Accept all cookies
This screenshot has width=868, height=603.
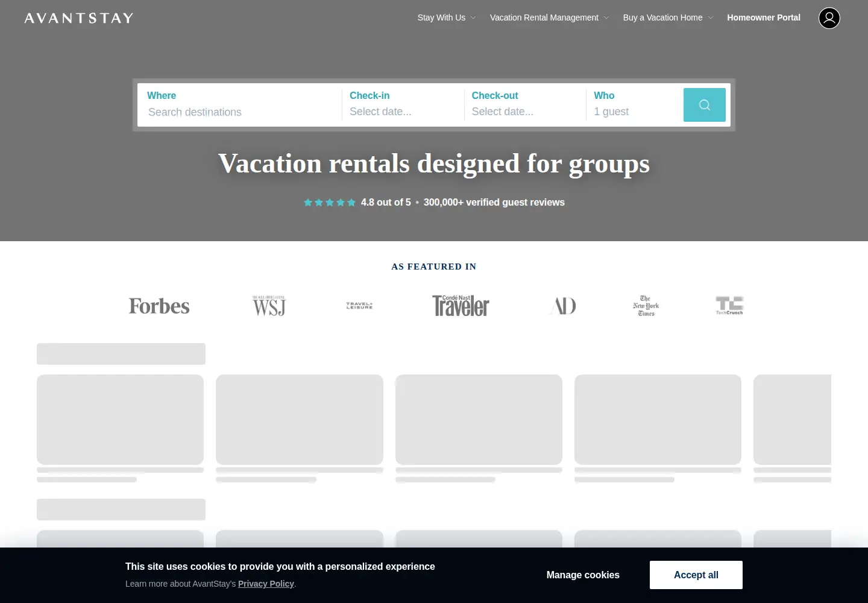(x=696, y=575)
